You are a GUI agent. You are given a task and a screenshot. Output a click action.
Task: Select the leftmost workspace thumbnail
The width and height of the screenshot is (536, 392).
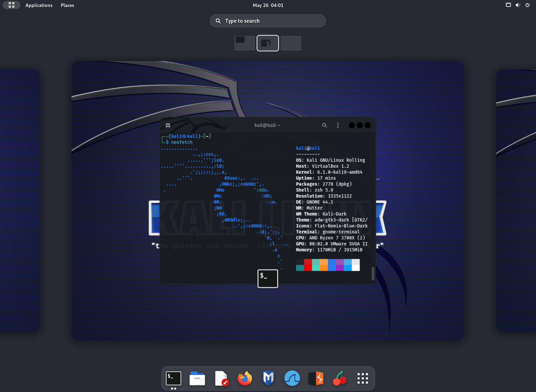pyautogui.click(x=244, y=43)
